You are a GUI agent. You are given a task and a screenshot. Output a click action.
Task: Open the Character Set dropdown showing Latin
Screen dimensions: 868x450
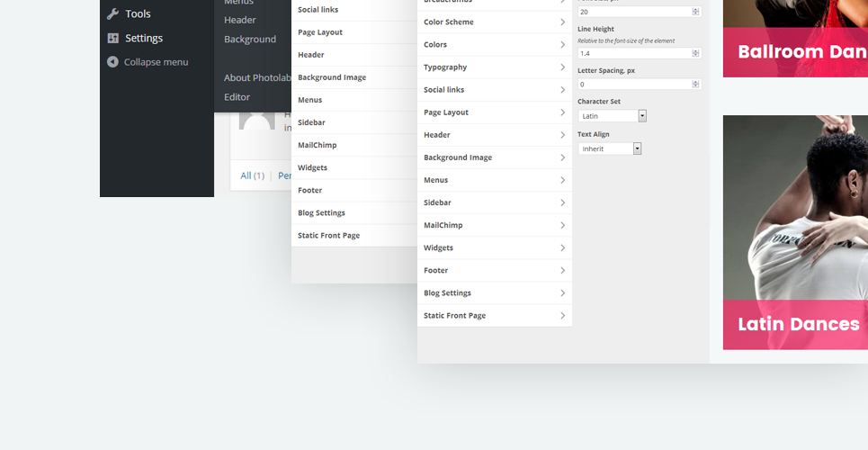pos(613,116)
